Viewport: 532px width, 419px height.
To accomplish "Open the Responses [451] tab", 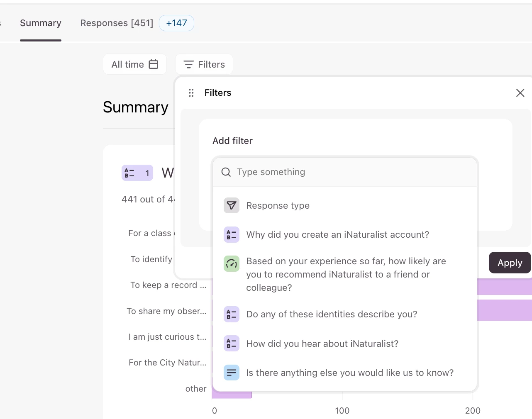I will tap(117, 23).
